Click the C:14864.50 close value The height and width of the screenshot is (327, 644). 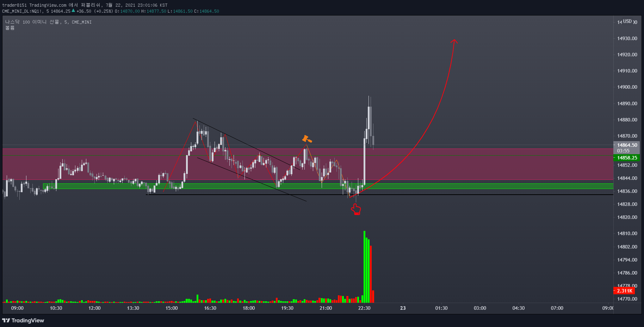pyautogui.click(x=206, y=11)
